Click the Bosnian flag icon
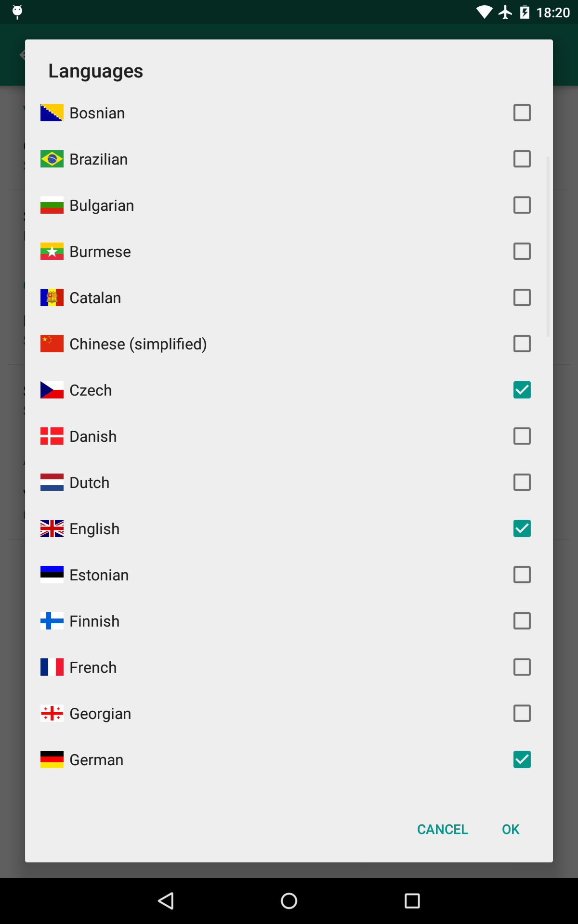The image size is (578, 924). (52, 113)
